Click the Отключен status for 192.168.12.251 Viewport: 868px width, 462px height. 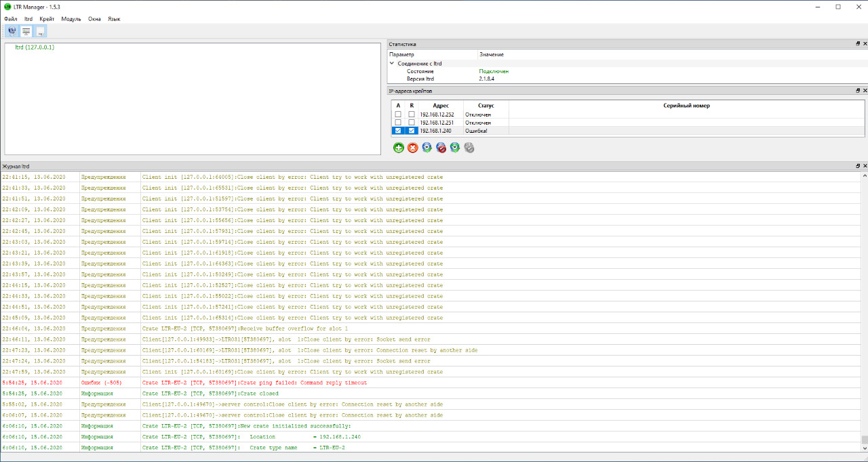coord(486,123)
